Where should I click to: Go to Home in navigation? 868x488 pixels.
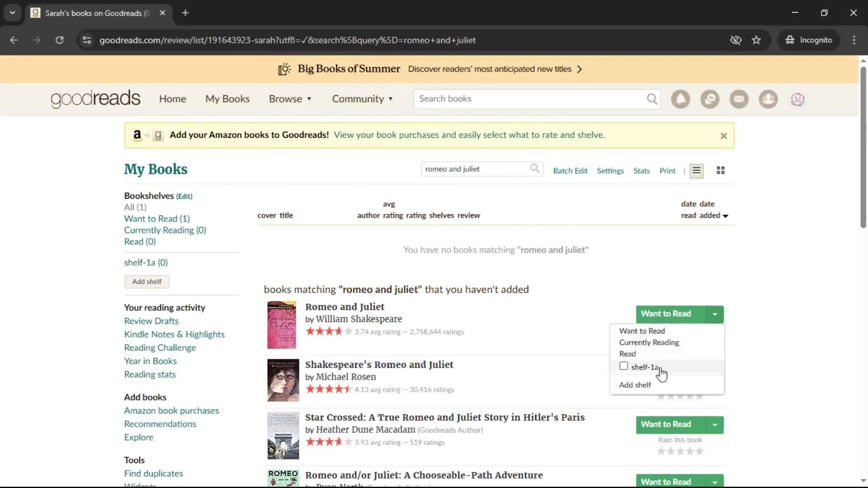coord(172,99)
